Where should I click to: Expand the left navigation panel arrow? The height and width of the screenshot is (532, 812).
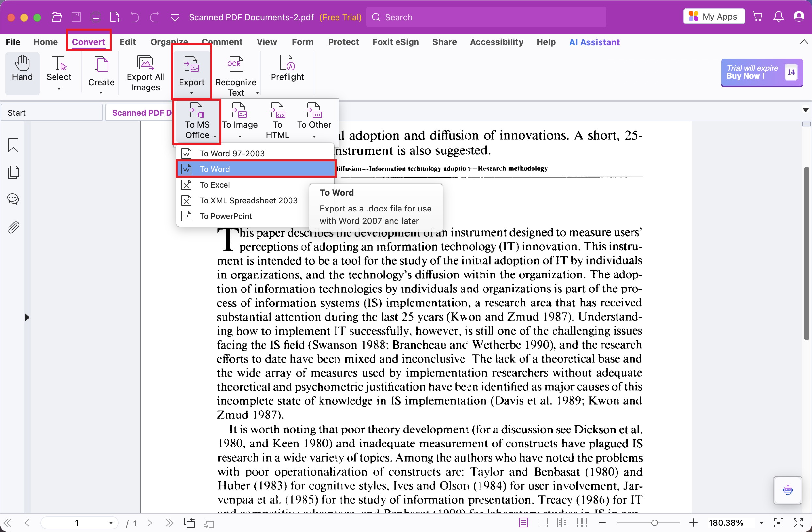pos(27,317)
